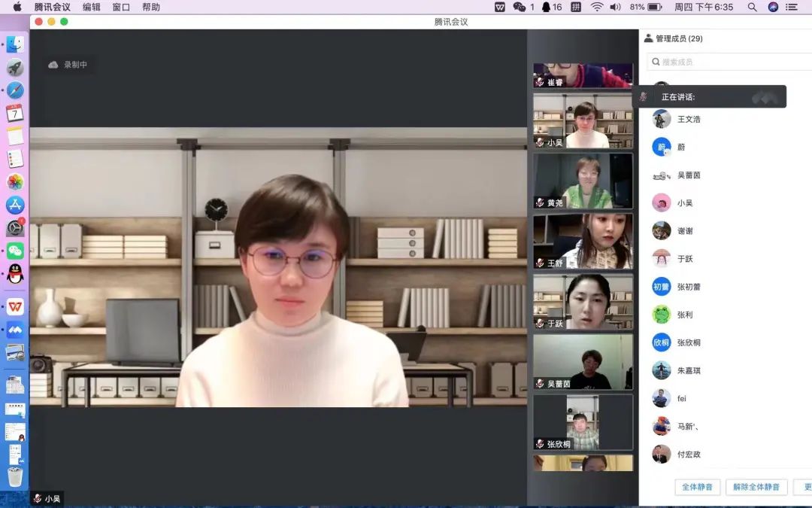Open Notification Center list icon
Viewport: 812px width, 508px height.
click(791, 7)
